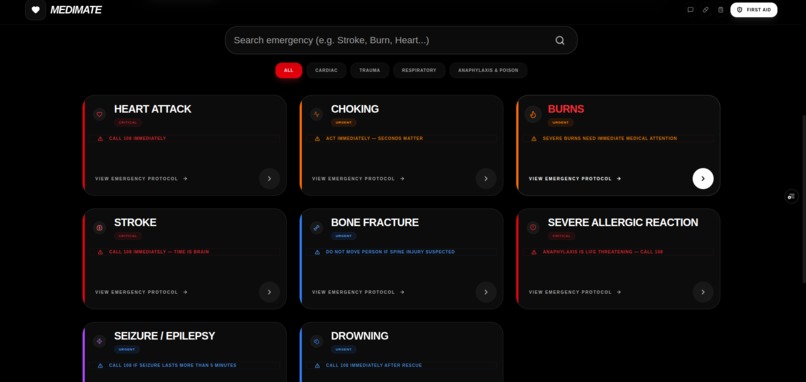Open the chat bubble icon in header

(x=690, y=10)
